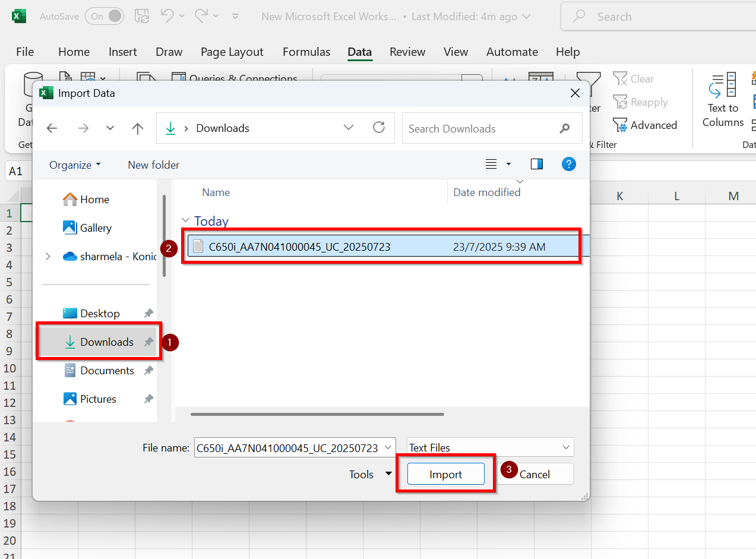Open the Text Files type dropdown
Screen dimensions: 756x559
pyautogui.click(x=565, y=447)
